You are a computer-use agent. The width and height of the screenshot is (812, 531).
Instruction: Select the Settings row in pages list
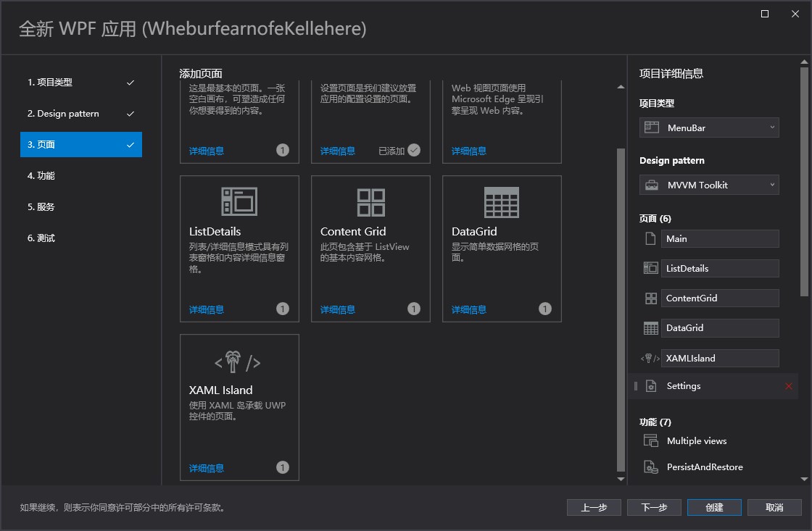coord(713,386)
